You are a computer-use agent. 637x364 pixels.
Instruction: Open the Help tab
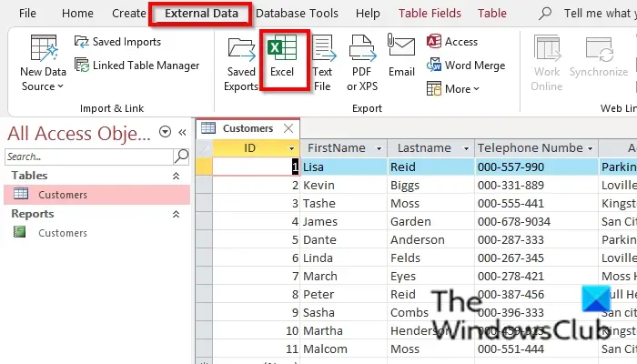[368, 14]
